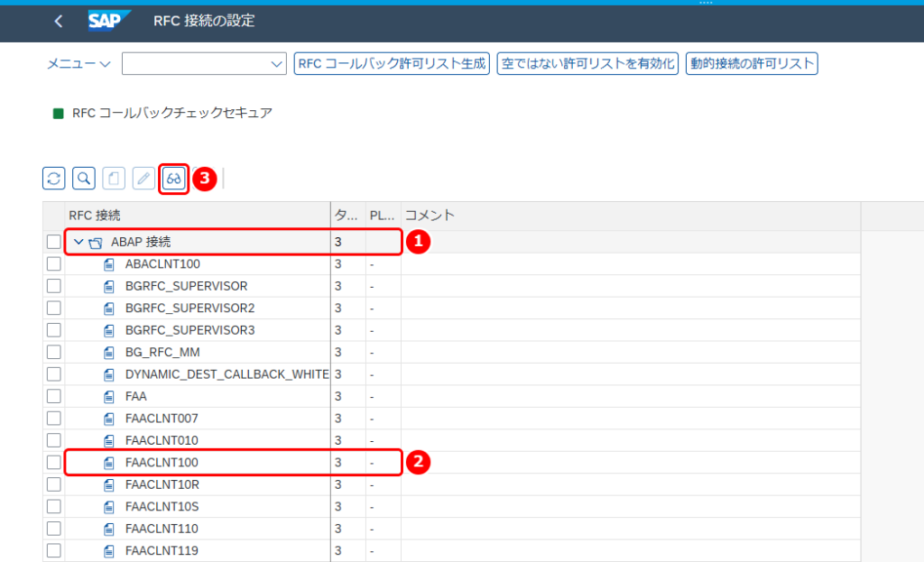Select the BGRFC_SUPERVISOR3 connection name
Screen dimensions: 924x562
[189, 330]
